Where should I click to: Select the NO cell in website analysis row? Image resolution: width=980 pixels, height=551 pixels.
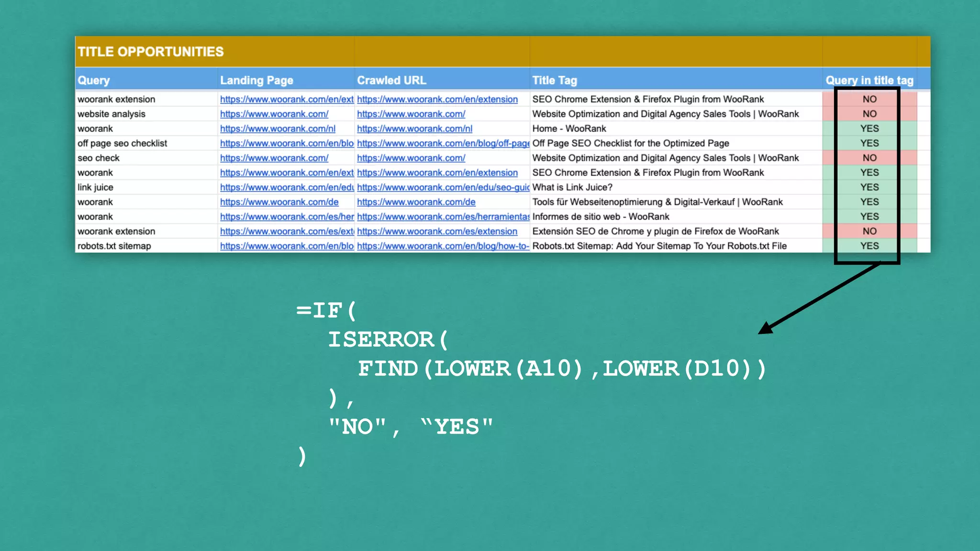869,114
